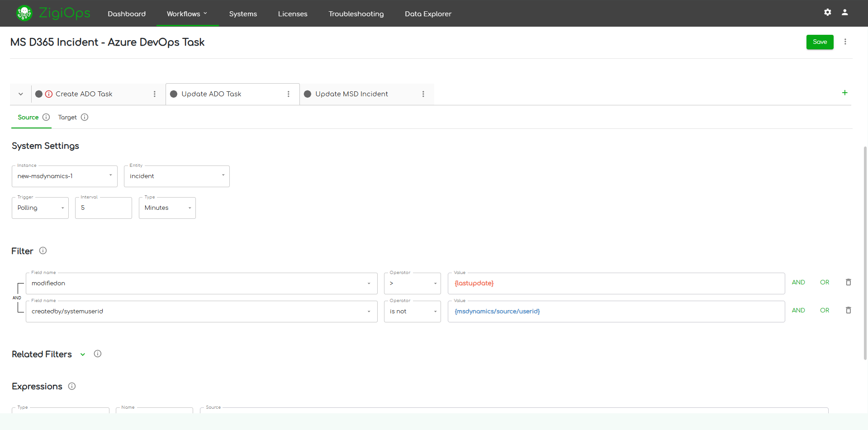Delete the modifiedon filter row
The height and width of the screenshot is (430, 868).
[x=849, y=282]
